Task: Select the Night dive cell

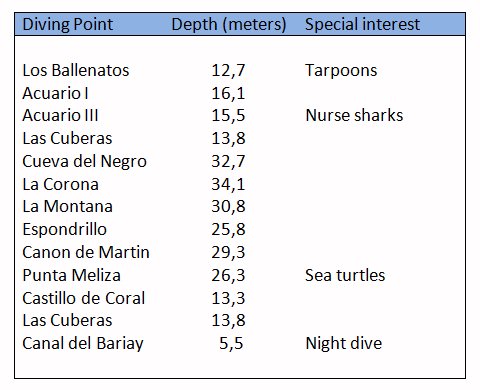Action: (x=344, y=344)
